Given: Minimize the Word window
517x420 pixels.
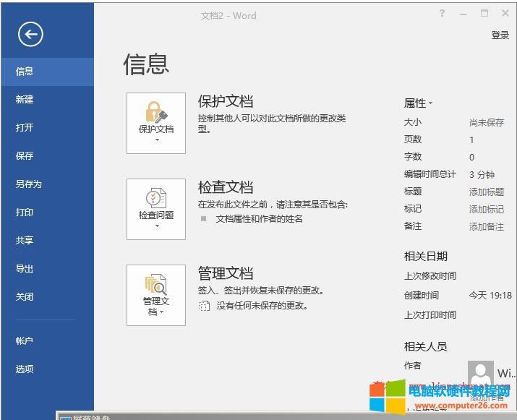Looking at the screenshot, I should [x=463, y=14].
